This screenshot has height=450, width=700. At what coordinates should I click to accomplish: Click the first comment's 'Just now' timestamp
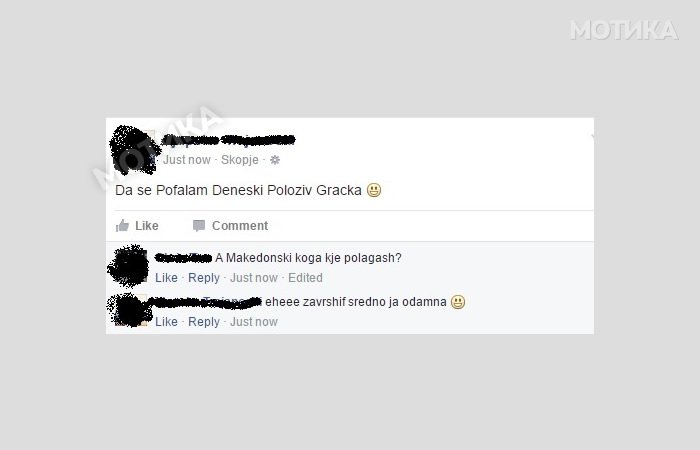click(x=254, y=278)
